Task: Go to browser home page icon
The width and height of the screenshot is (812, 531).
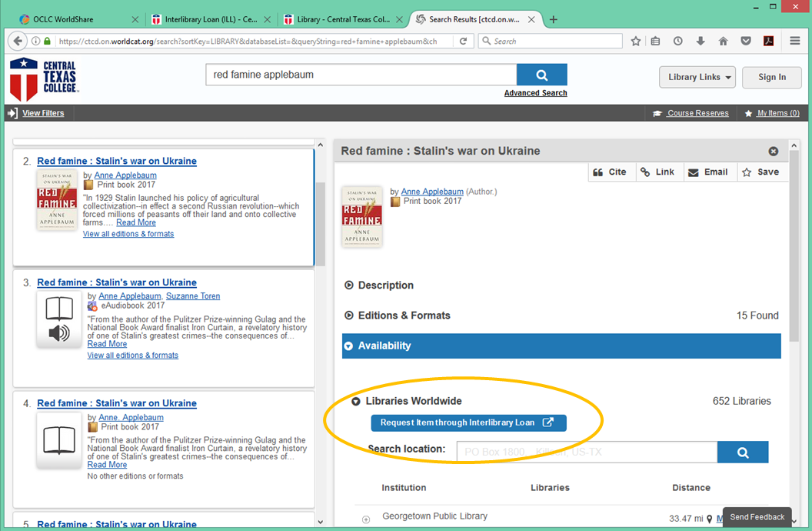Action: tap(724, 41)
